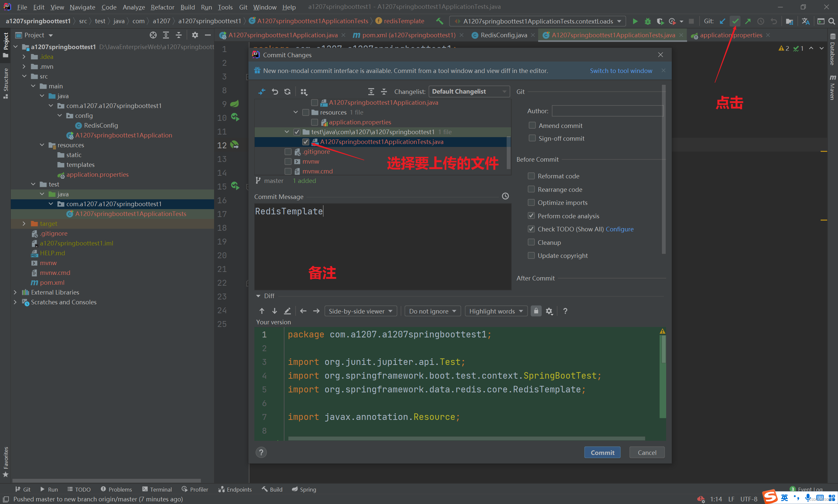Click the Git update project arrow icon
The height and width of the screenshot is (504, 838).
click(x=722, y=21)
